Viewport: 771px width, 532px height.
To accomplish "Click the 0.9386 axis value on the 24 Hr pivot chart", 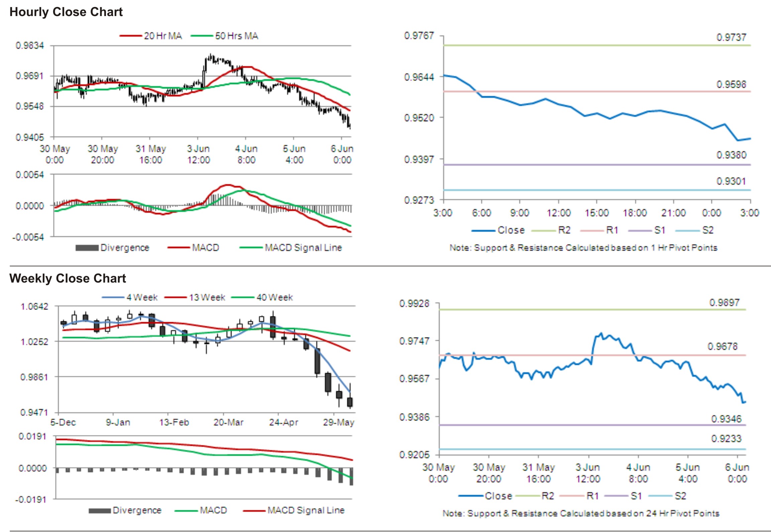I will (x=414, y=417).
